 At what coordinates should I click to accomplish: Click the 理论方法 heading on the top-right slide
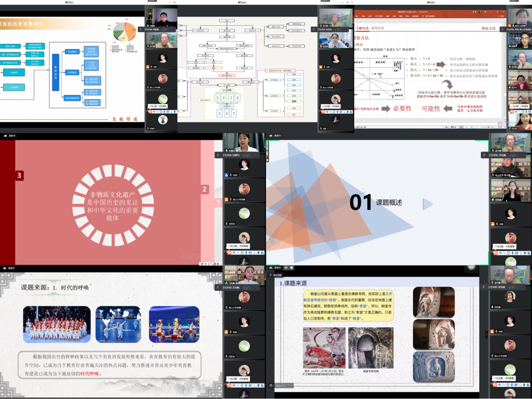point(488,28)
